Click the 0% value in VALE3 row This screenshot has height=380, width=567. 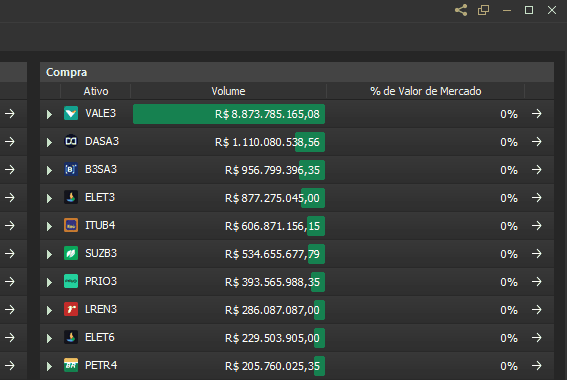tap(509, 114)
